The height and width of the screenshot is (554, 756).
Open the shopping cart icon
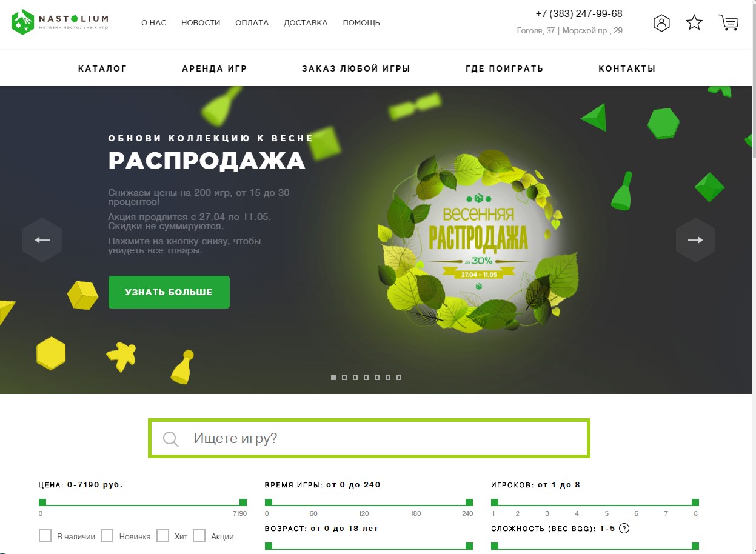(728, 23)
